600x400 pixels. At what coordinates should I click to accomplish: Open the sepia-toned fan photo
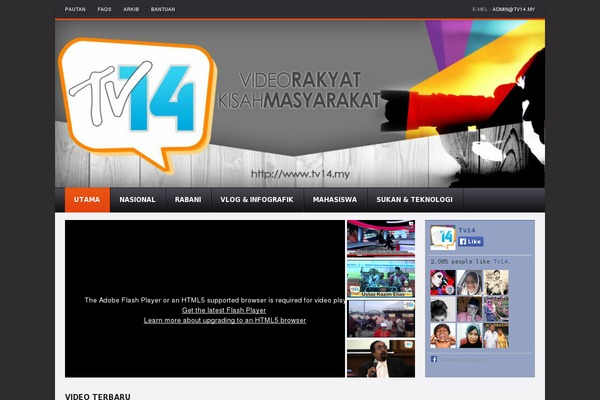[x=496, y=282]
